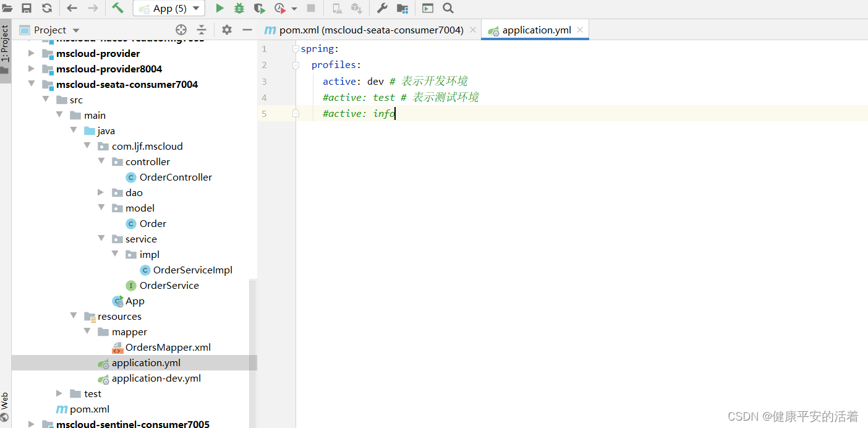
Task: Collapse the controller package
Action: pos(101,161)
